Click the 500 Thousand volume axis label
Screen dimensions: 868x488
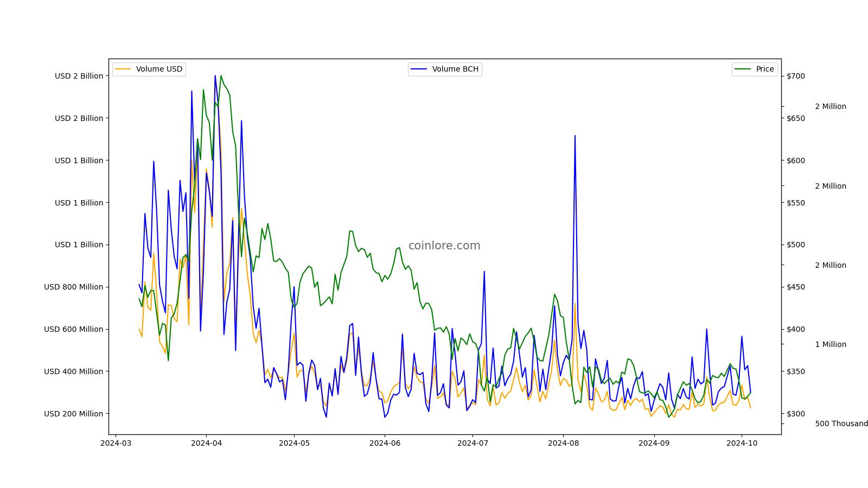click(841, 423)
